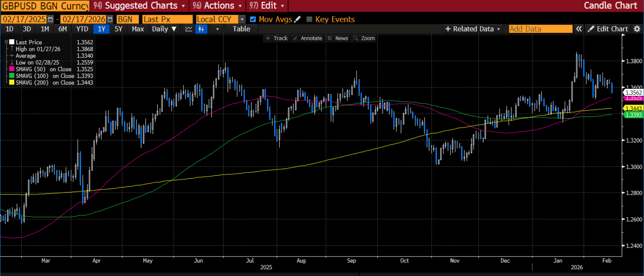
Task: Expand the Daily periodicity dropdown
Action: (164, 29)
